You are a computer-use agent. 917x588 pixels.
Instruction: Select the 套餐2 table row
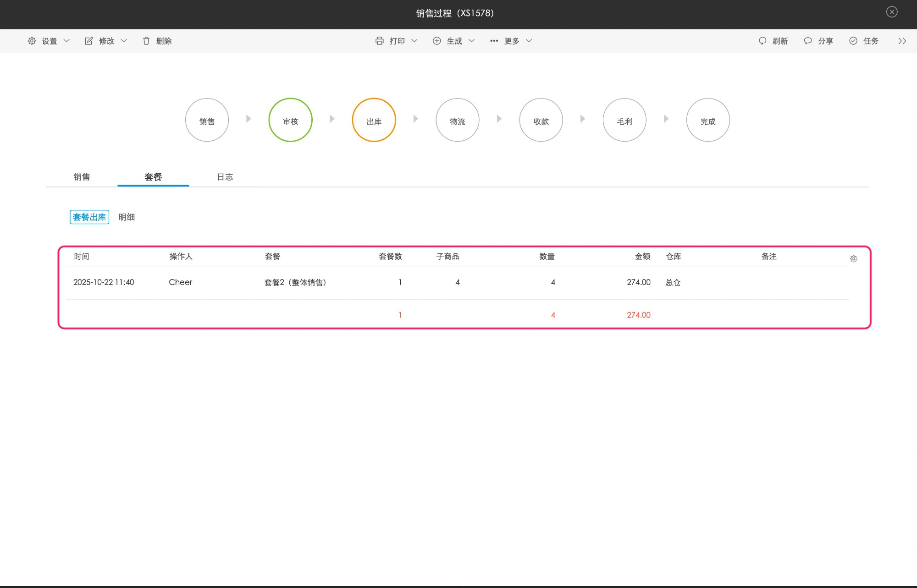(295, 282)
